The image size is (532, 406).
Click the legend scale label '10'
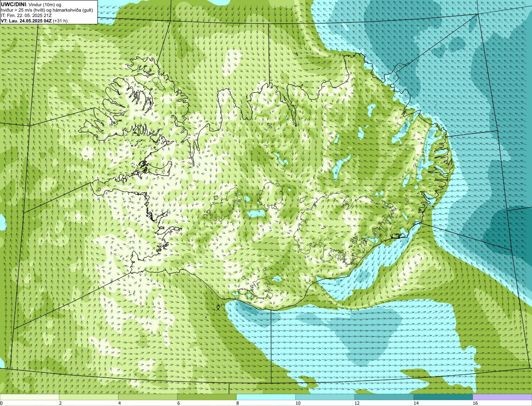[298, 403]
